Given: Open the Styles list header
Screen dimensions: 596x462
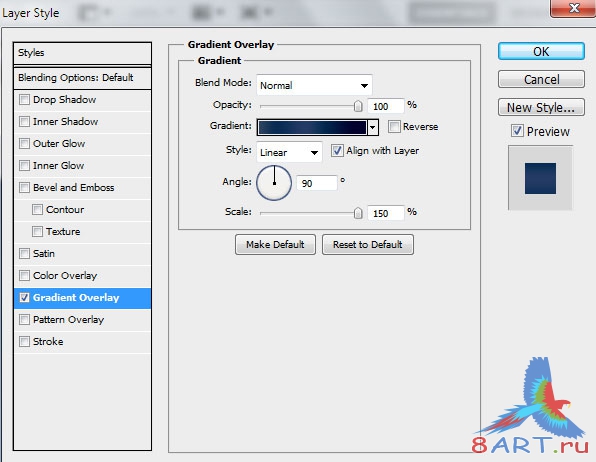Looking at the screenshot, I should pyautogui.click(x=82, y=53).
